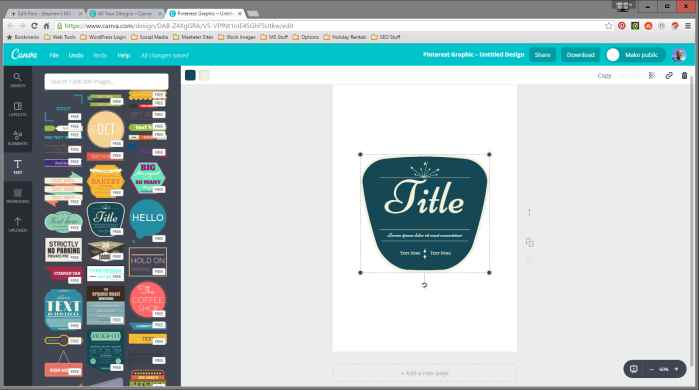This screenshot has height=390, width=699.
Task: Switch to the first browser tab
Action: coord(45,14)
